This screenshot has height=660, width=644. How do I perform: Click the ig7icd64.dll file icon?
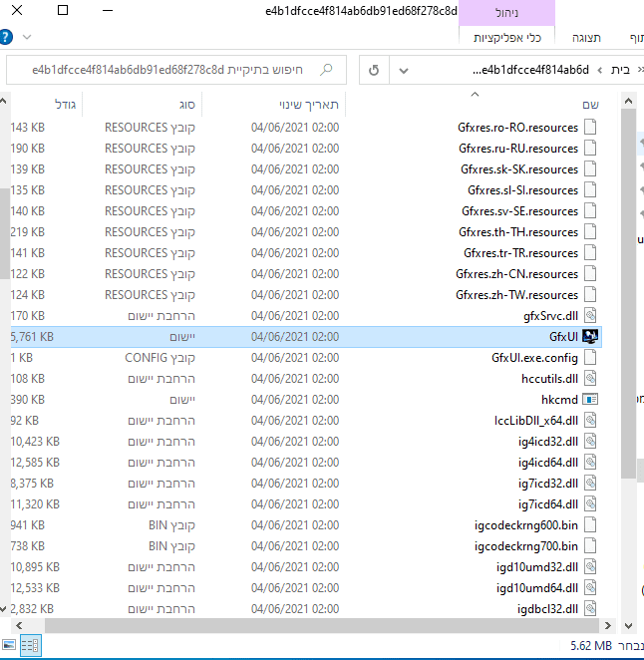(590, 503)
